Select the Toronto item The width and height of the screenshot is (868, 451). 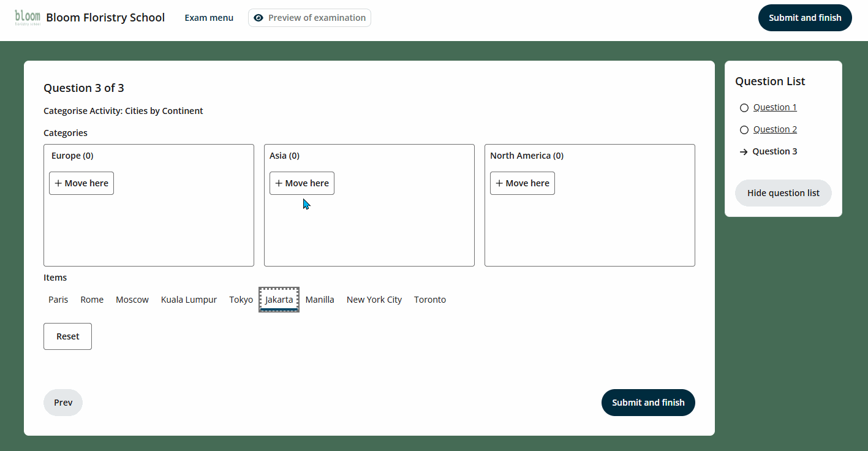click(x=430, y=300)
